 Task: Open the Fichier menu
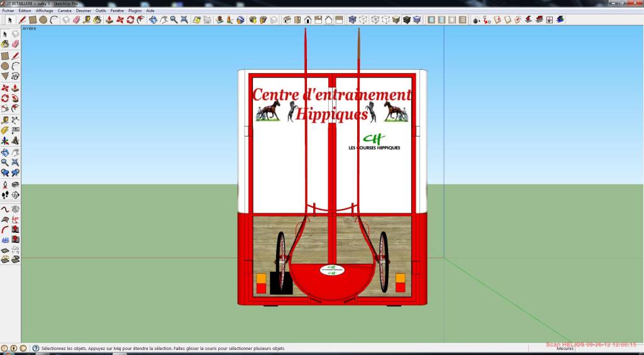coord(8,11)
